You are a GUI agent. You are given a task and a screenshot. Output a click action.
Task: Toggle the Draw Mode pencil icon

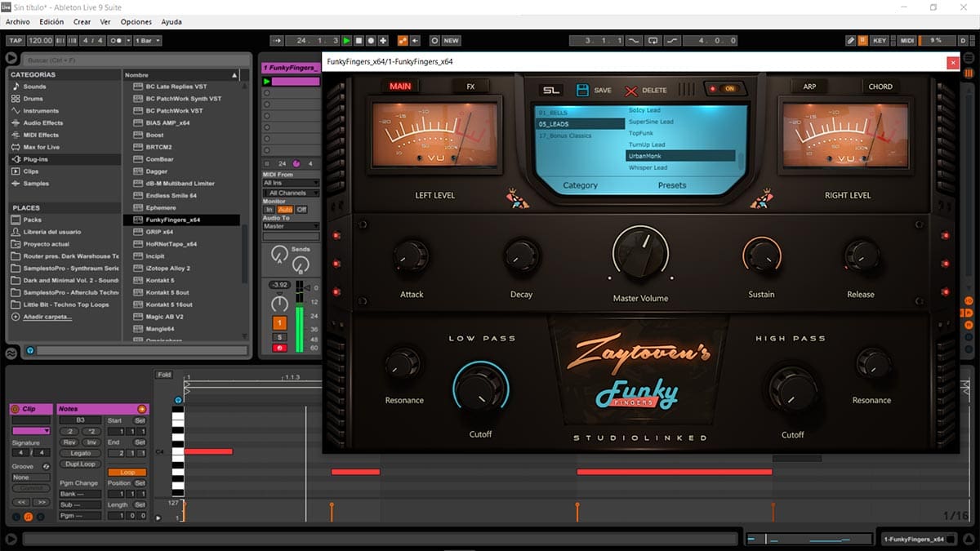coord(850,40)
